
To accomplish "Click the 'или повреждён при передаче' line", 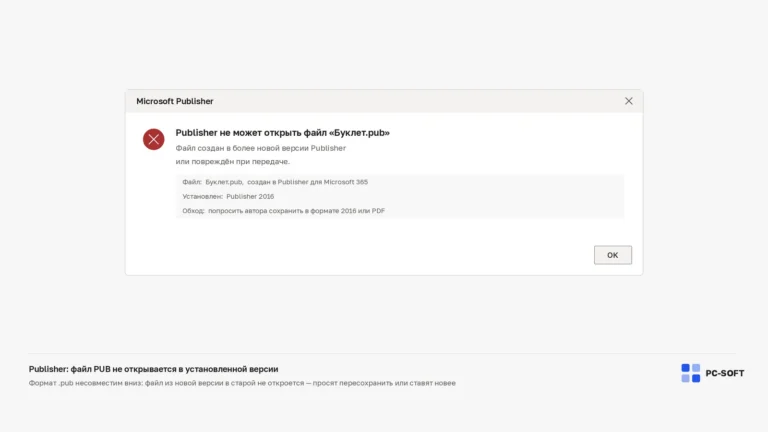I will click(x=233, y=161).
